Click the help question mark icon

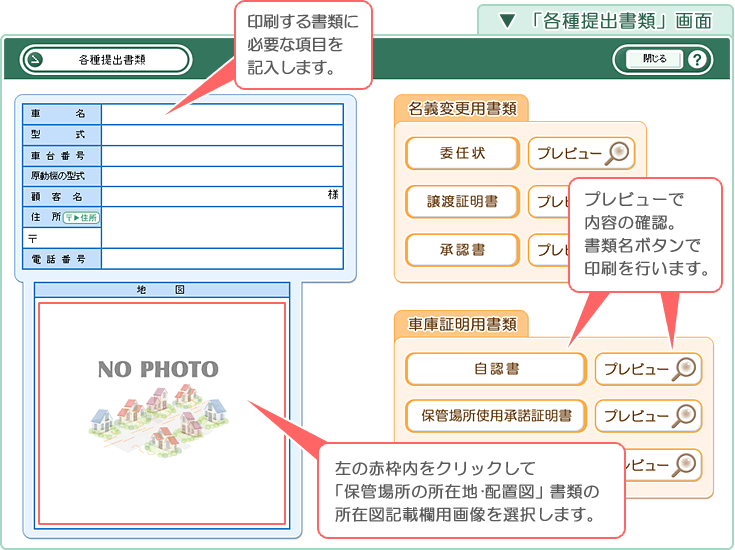click(697, 60)
